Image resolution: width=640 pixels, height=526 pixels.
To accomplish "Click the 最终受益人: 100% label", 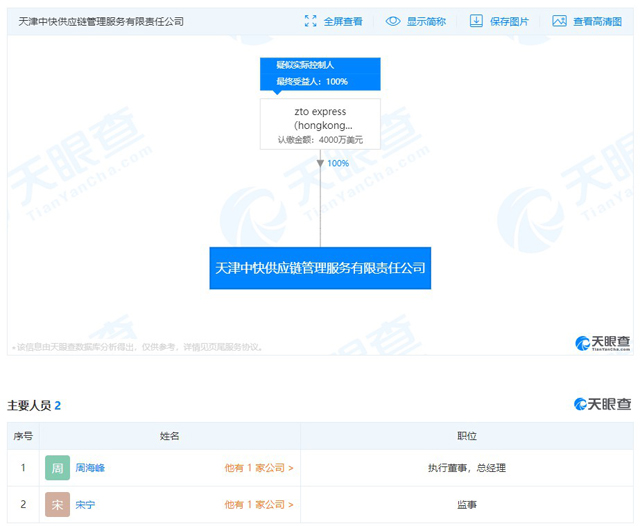I will [312, 82].
